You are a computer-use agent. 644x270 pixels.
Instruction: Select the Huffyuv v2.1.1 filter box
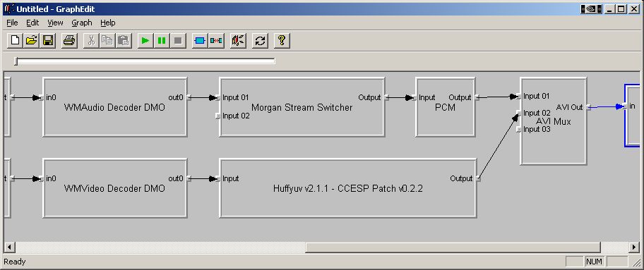point(348,188)
